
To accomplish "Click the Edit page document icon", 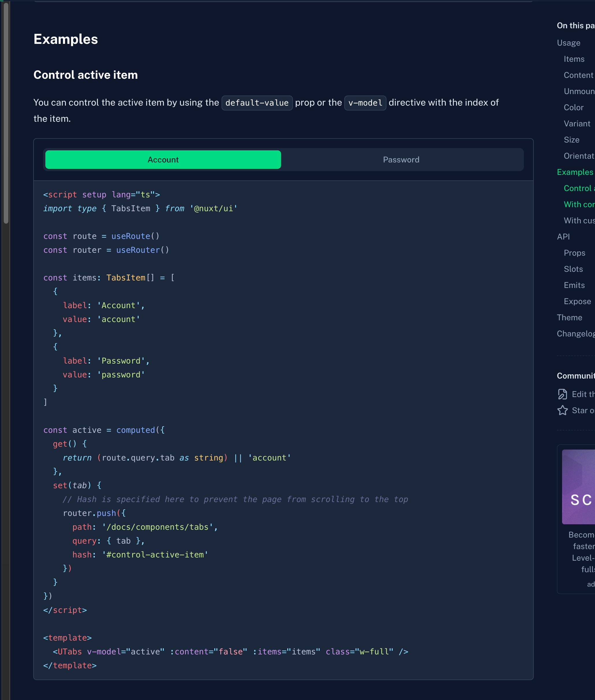I will pos(562,394).
